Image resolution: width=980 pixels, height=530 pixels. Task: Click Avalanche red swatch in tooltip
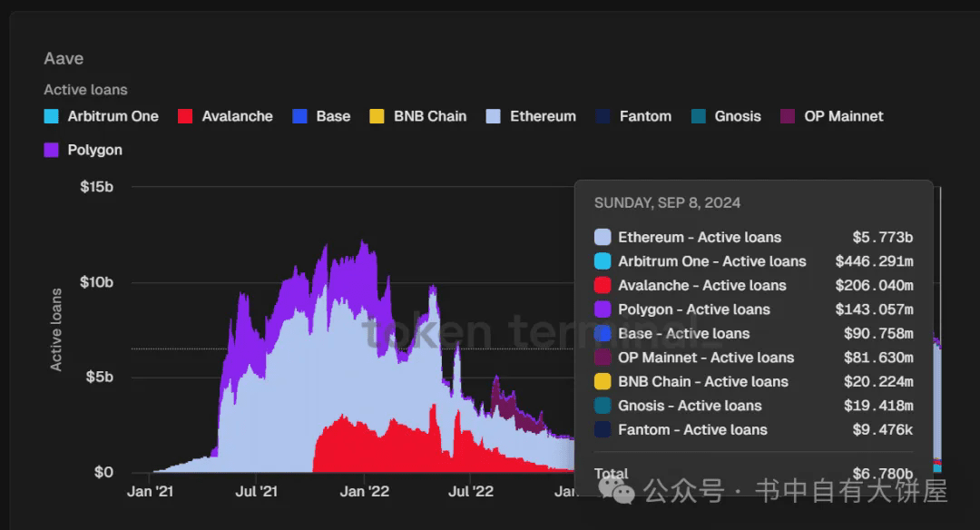(x=603, y=285)
